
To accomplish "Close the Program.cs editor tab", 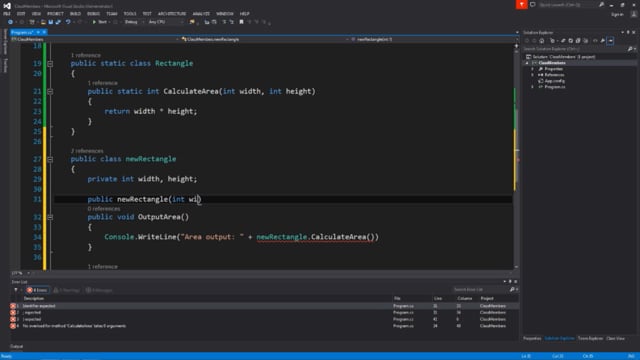I will 44,32.
